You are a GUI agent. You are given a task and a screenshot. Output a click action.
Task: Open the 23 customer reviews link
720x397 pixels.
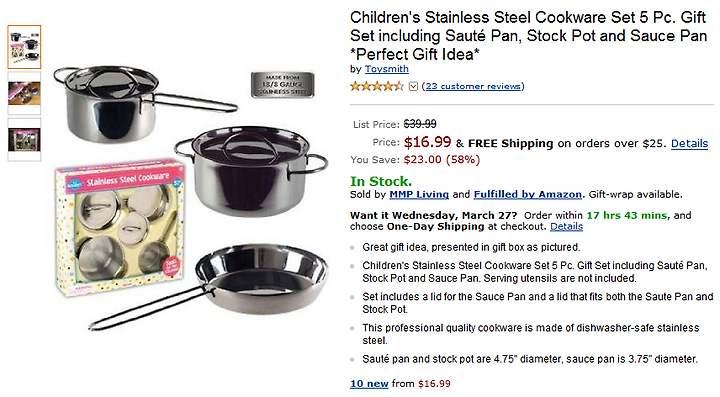(x=473, y=86)
